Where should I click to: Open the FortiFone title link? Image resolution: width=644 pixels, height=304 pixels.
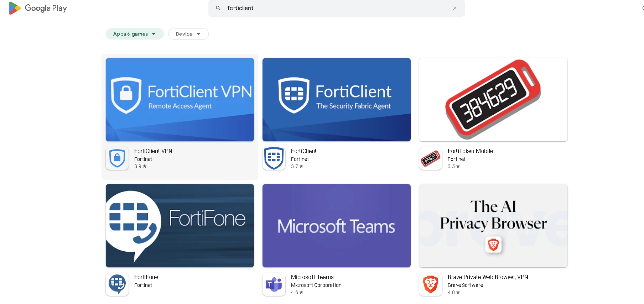(146, 277)
